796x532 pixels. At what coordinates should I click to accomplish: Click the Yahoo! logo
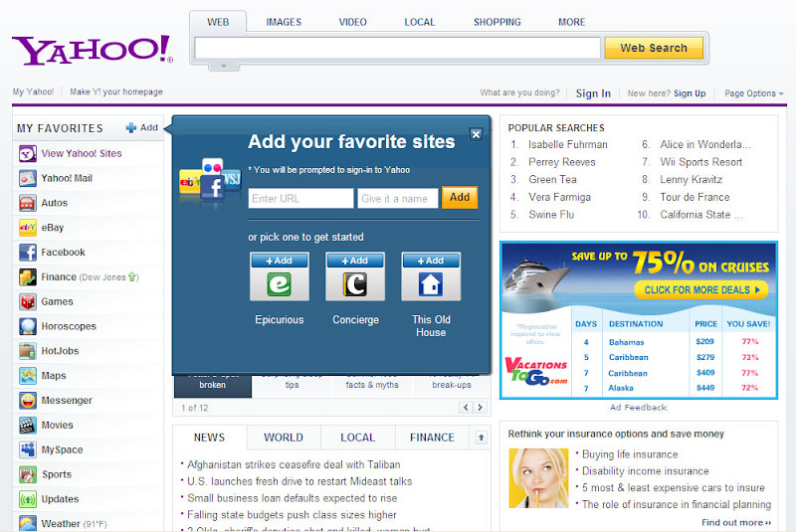tap(93, 50)
